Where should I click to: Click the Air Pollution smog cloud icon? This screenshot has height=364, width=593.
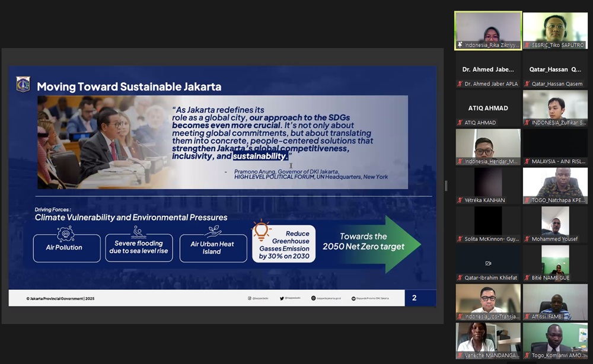[x=65, y=232]
